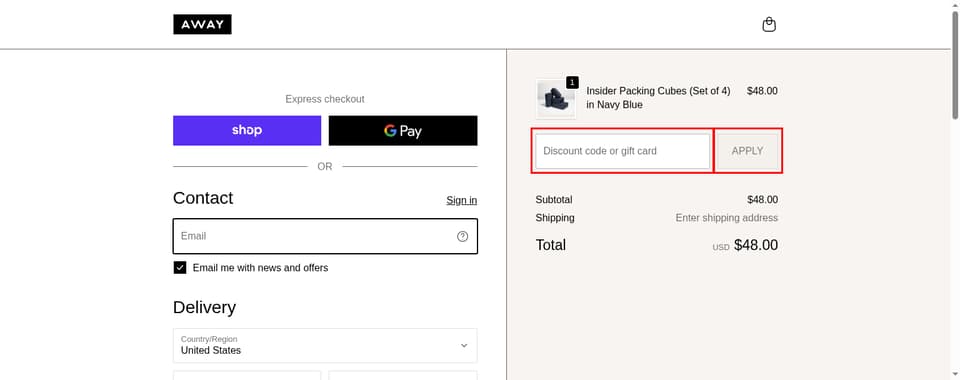960x380 pixels.
Task: Uncheck Email me with news and offers
Action: (x=179, y=267)
